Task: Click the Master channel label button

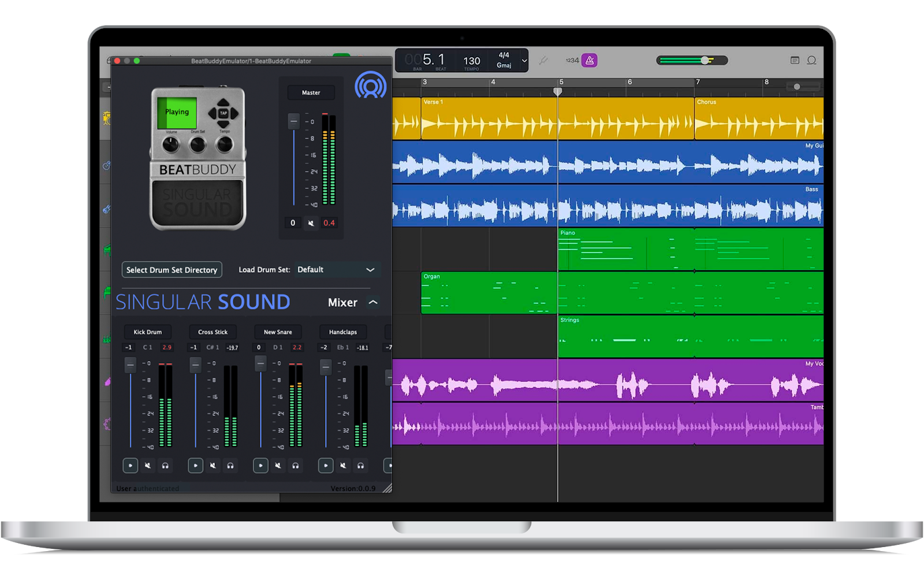Action: [311, 92]
